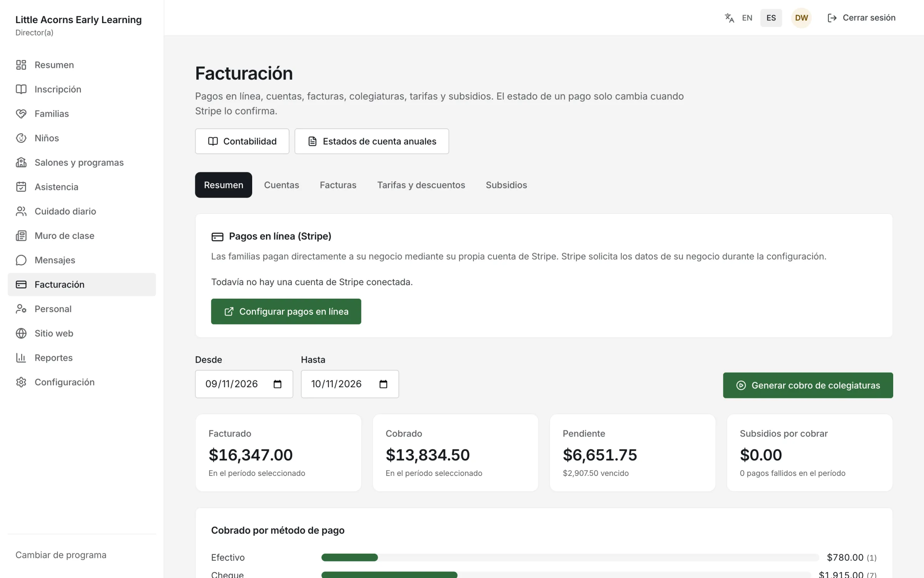Click the Niños face icon
Viewport: 924px width, 578px height.
click(21, 138)
